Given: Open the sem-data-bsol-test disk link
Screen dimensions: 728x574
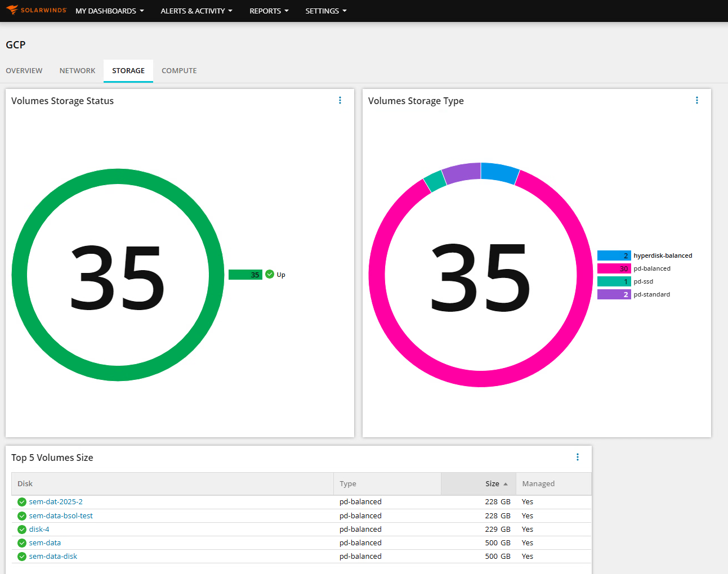Looking at the screenshot, I should click(x=61, y=515).
